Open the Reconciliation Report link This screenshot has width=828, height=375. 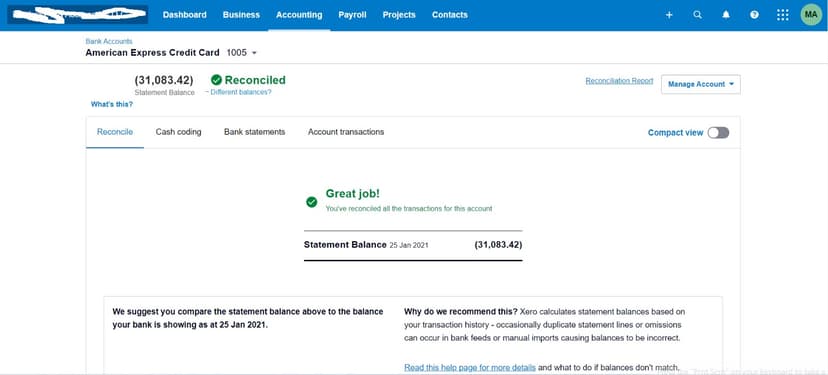(619, 81)
